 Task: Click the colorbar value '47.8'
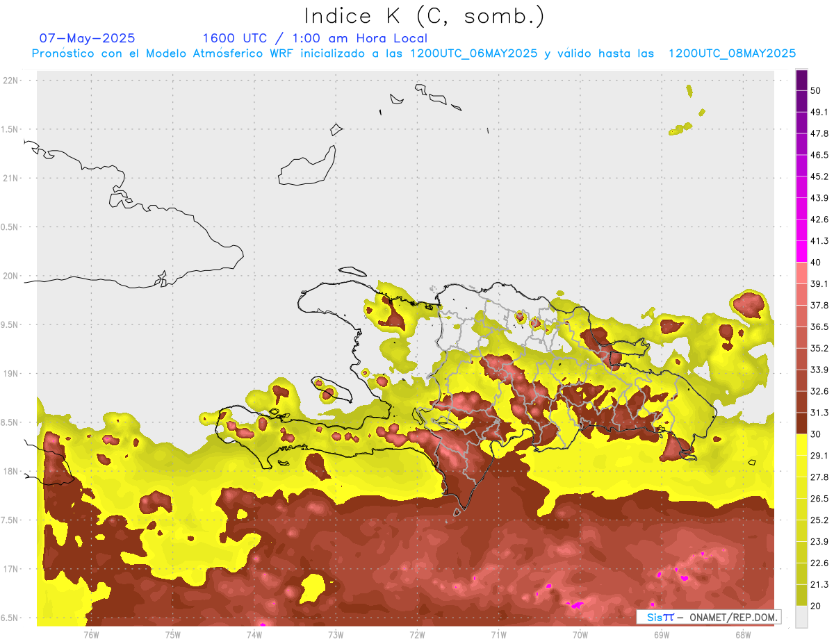pos(819,133)
